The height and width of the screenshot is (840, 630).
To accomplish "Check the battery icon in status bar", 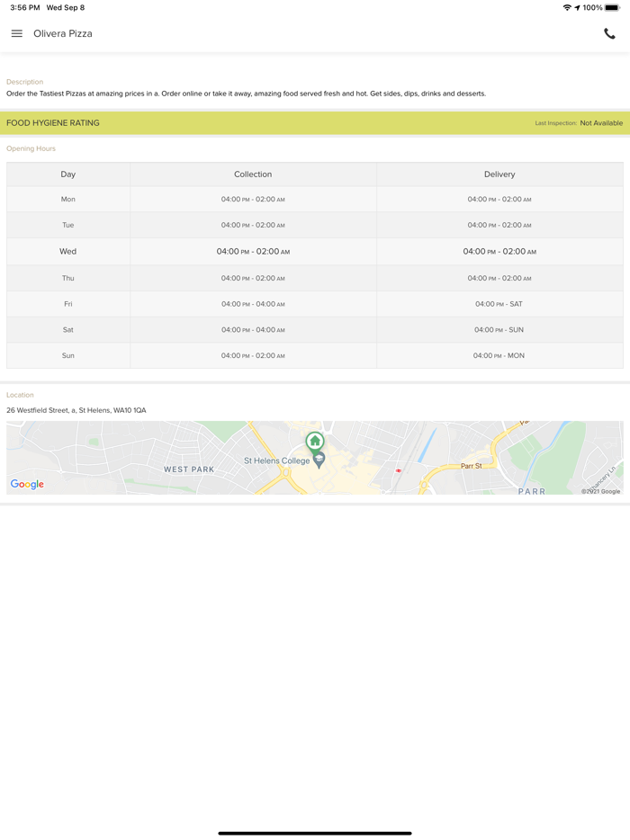I will pos(612,7).
